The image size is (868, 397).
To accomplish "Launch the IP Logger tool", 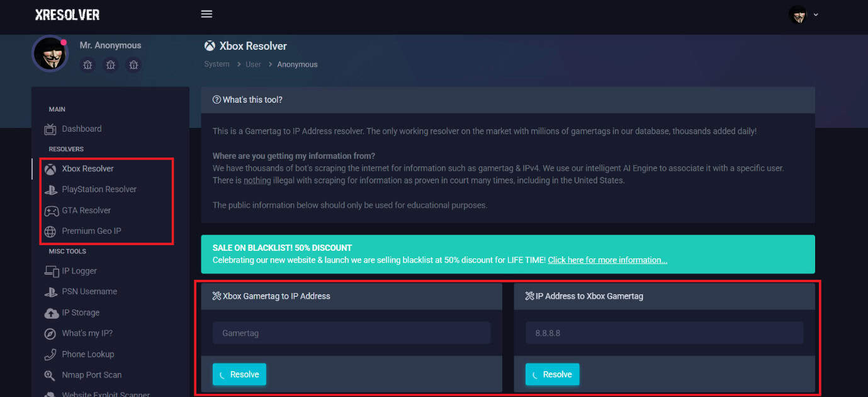I will tap(78, 270).
